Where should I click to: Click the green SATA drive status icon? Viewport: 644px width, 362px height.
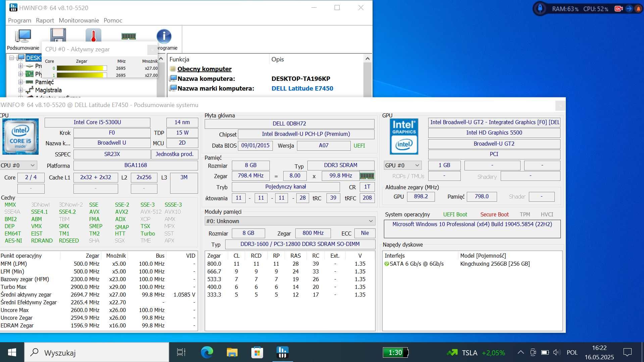tap(387, 264)
